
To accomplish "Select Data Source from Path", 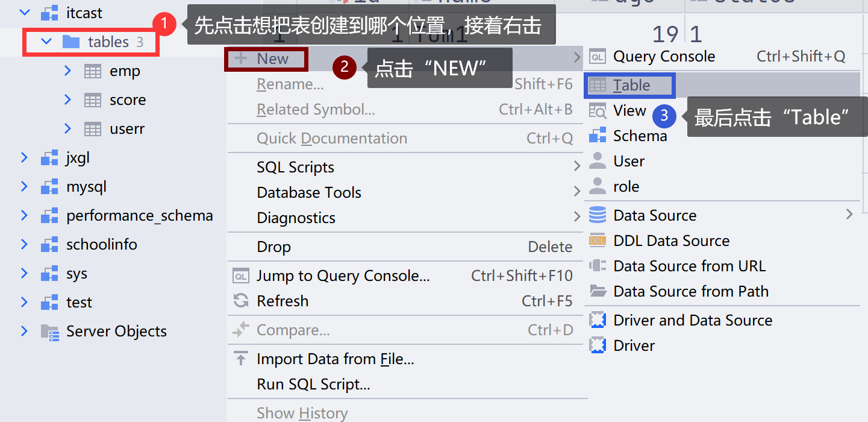I will pos(722,291).
